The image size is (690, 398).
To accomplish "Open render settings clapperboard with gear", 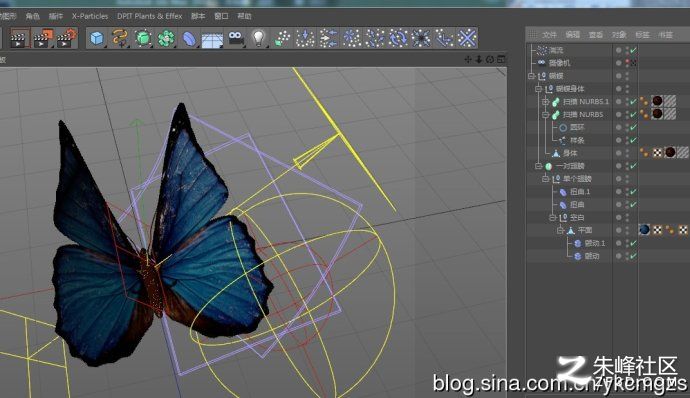I will pyautogui.click(x=66, y=38).
